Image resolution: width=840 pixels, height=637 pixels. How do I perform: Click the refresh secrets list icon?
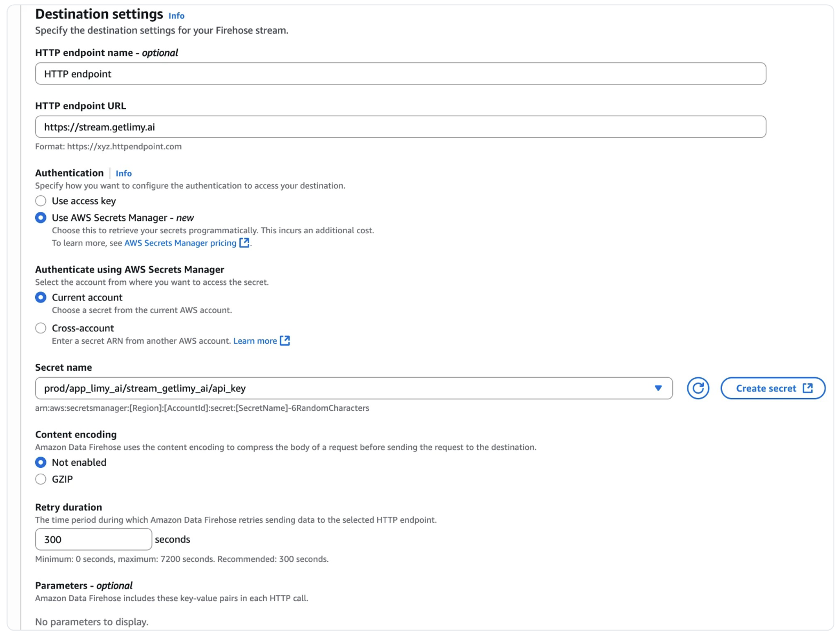[x=698, y=388]
